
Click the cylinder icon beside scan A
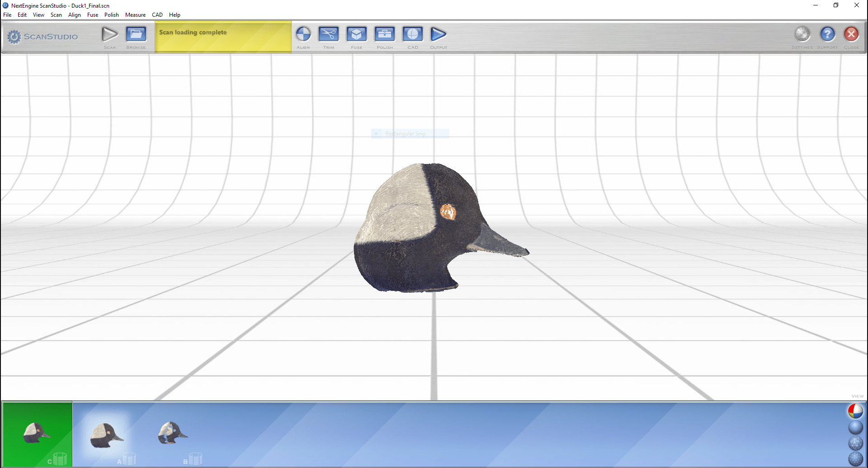(129, 459)
